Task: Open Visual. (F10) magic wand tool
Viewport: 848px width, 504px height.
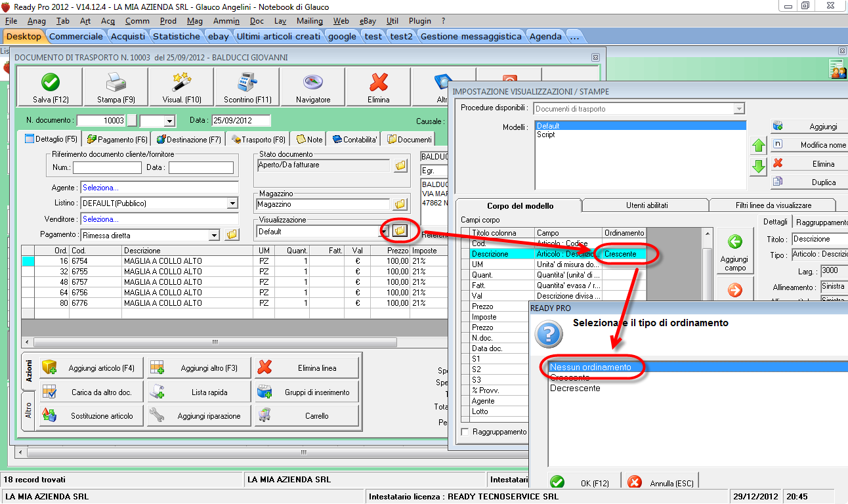Action: pos(182,87)
